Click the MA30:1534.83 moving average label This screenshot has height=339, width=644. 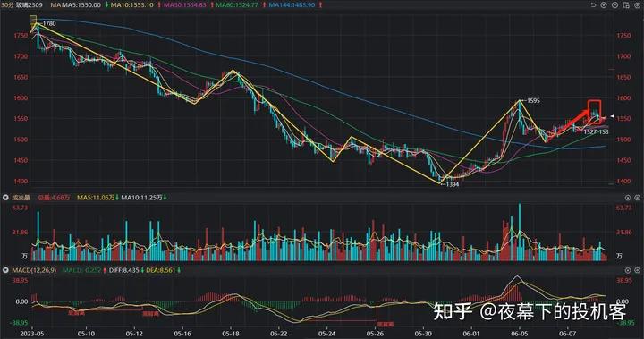coord(185,5)
